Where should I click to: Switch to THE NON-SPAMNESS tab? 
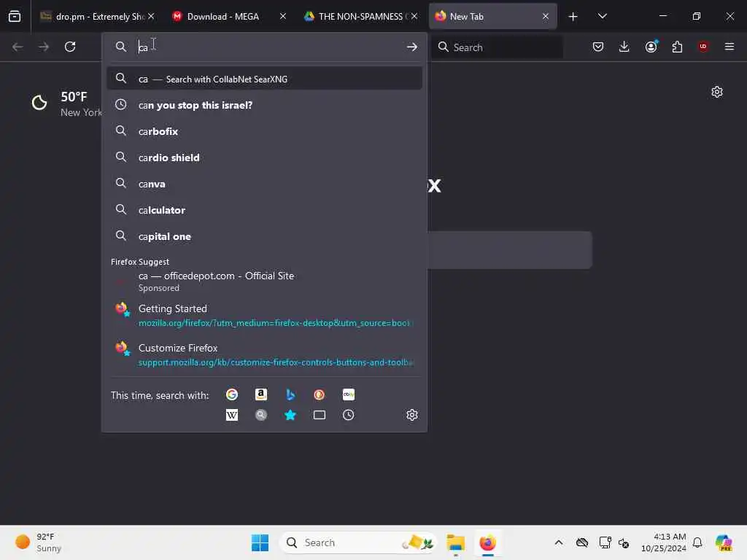[360, 17]
